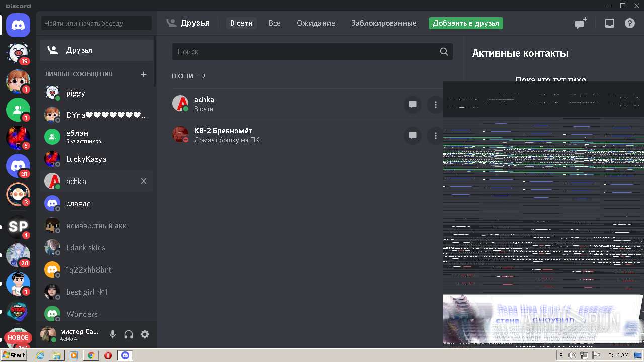Open direct message with LuckyKazya

[x=97, y=159]
